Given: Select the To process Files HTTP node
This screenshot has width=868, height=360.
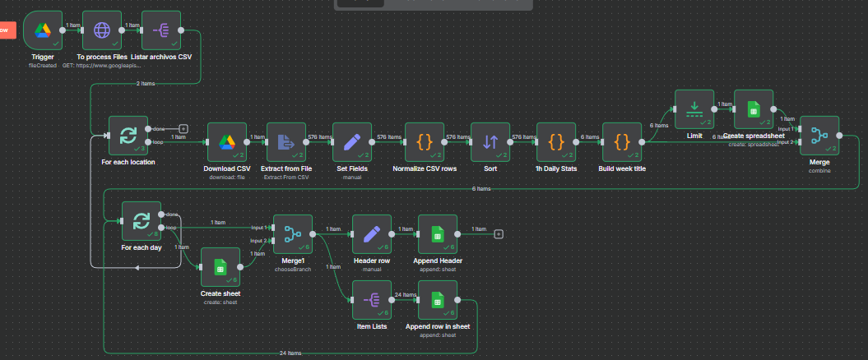Looking at the screenshot, I should 102,30.
